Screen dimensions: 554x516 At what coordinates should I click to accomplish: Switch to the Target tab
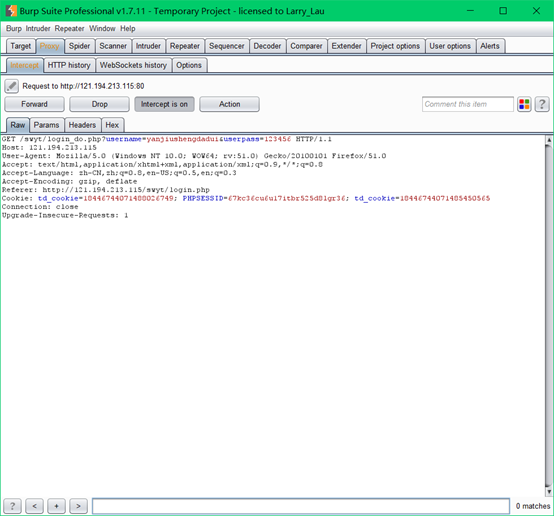tap(21, 46)
